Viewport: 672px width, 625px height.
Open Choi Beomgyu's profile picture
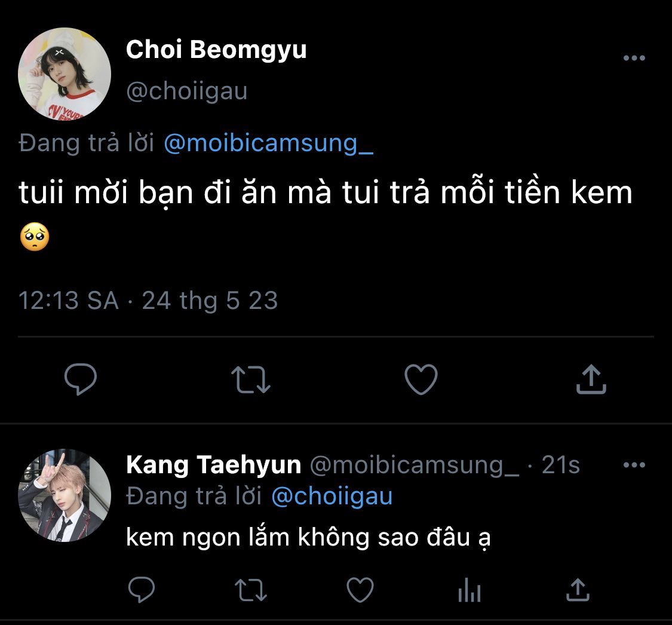65,73
